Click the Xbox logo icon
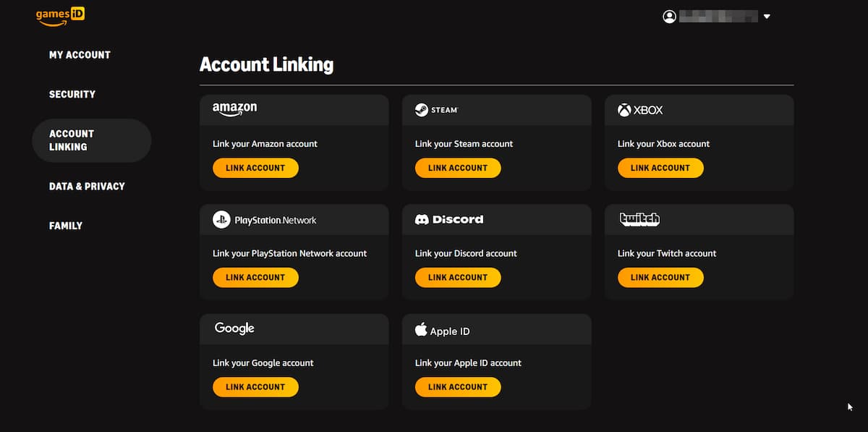Image resolution: width=868 pixels, height=432 pixels. click(624, 110)
